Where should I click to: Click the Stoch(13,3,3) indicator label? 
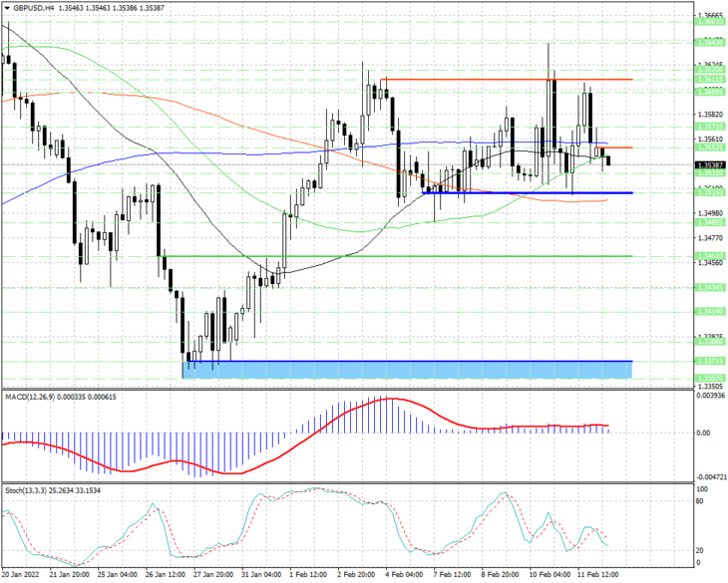(26, 490)
